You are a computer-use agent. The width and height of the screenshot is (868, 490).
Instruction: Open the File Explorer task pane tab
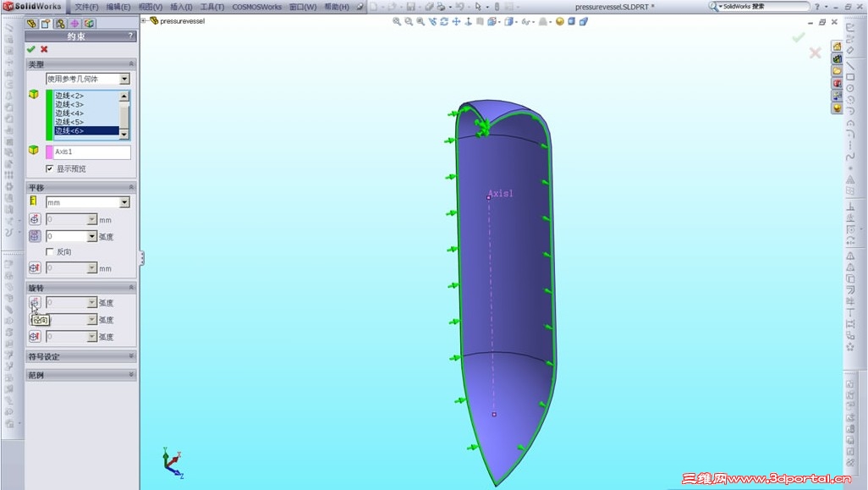click(x=837, y=71)
